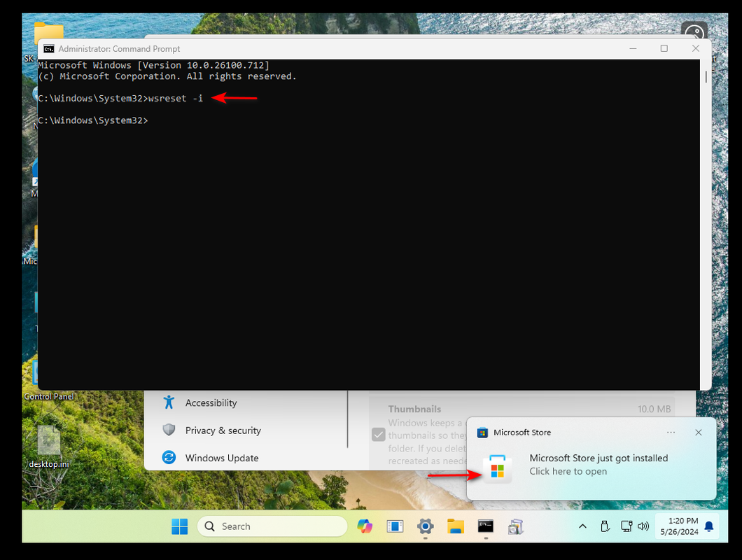The height and width of the screenshot is (560, 742).
Task: Click the small Microsoft Store icon in notification header
Action: (x=482, y=432)
